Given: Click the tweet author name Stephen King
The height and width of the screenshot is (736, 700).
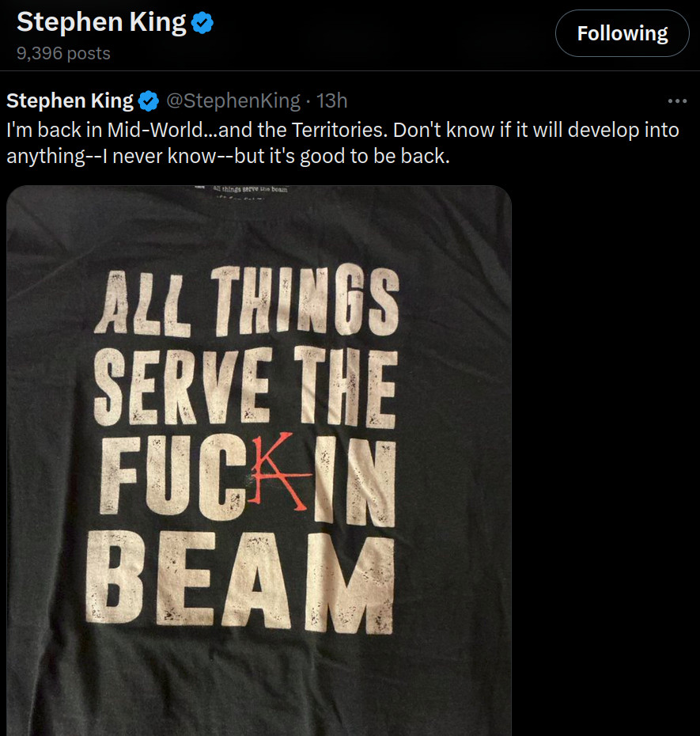Looking at the screenshot, I should click(70, 101).
